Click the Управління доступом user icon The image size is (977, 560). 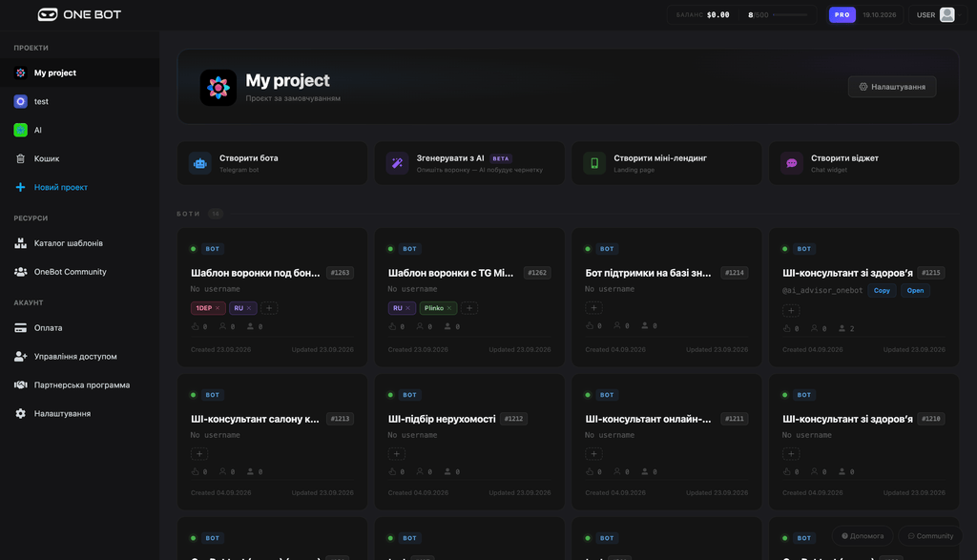point(21,357)
